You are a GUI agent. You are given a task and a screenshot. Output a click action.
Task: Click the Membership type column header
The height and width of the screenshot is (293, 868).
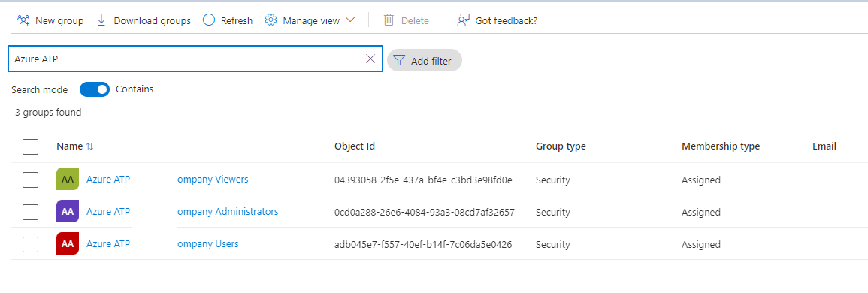721,146
